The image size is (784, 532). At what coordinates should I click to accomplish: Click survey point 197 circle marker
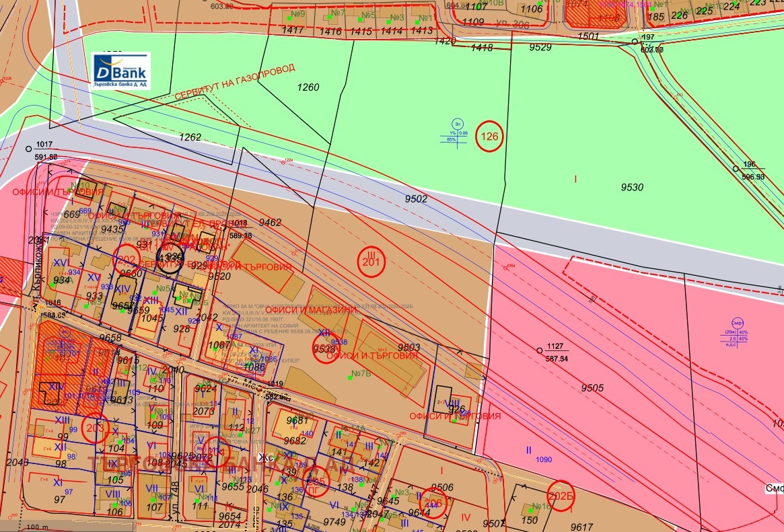635,42
